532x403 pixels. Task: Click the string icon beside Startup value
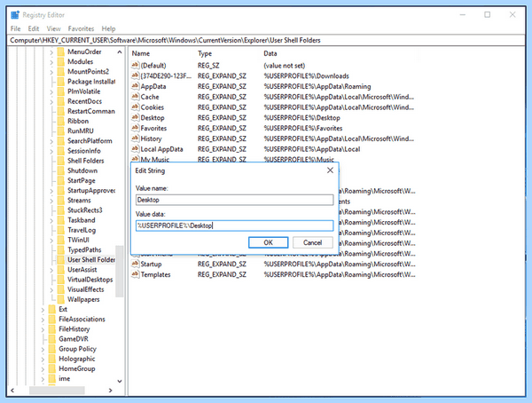[x=135, y=264]
